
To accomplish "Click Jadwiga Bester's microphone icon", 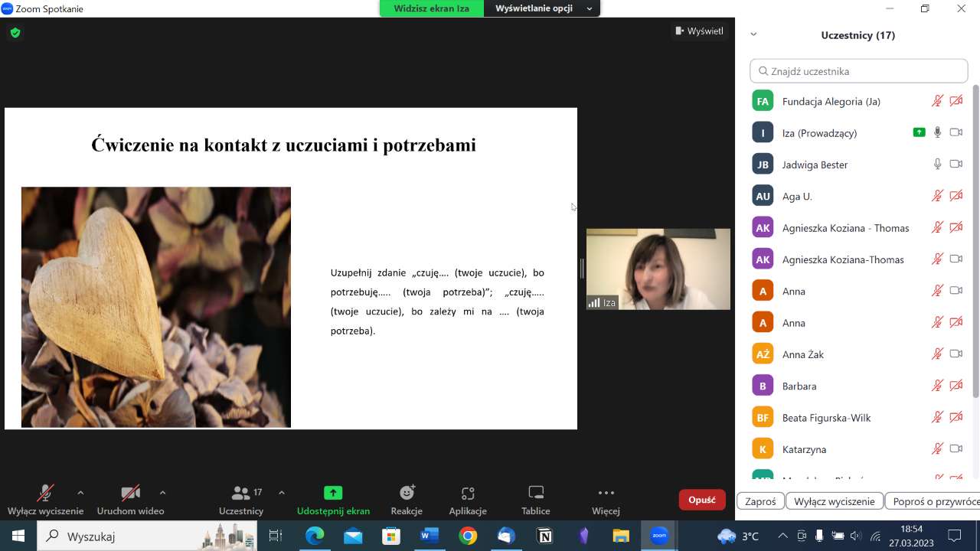I will [x=937, y=165].
